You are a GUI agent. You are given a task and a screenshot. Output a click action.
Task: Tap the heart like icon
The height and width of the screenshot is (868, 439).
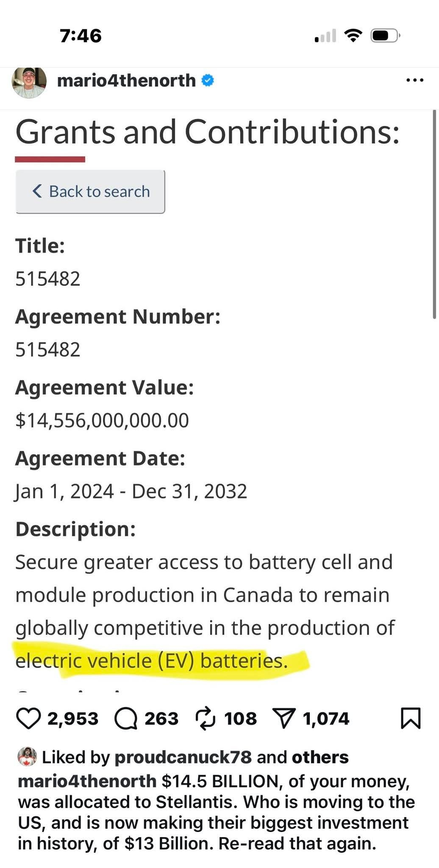[28, 718]
